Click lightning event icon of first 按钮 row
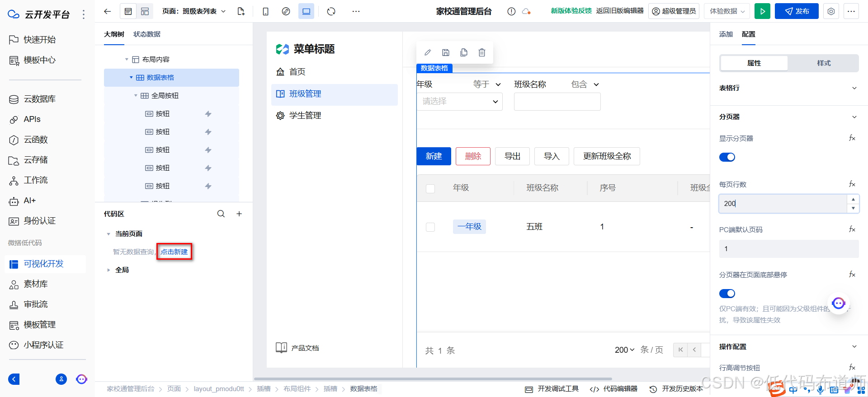The width and height of the screenshot is (868, 397). [x=208, y=114]
